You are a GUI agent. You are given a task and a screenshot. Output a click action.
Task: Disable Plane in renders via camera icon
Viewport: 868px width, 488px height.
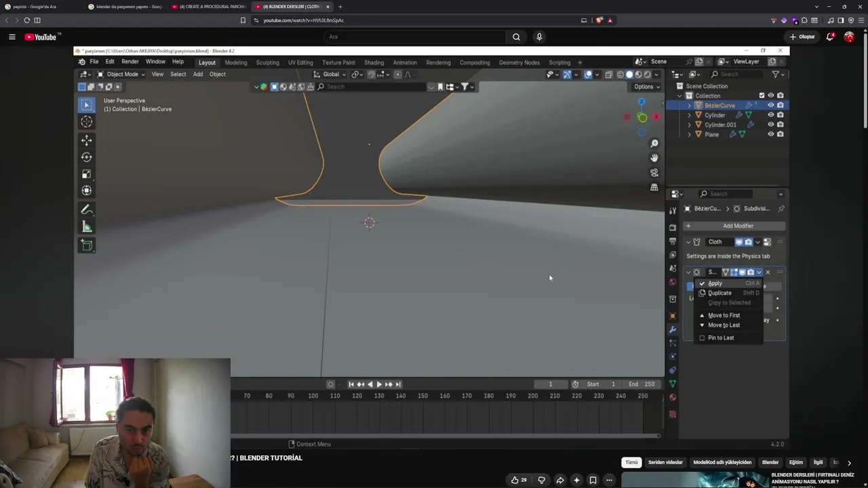pos(781,134)
